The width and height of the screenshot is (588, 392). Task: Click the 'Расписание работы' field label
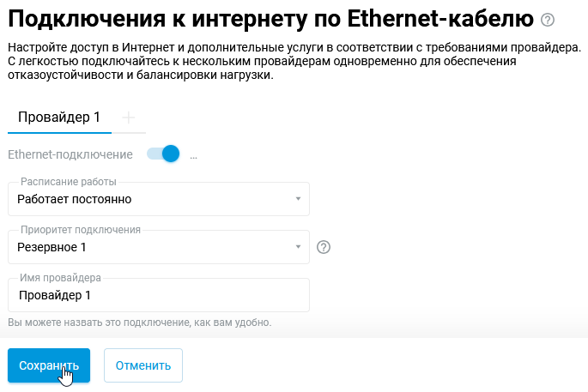pyautogui.click(x=68, y=182)
